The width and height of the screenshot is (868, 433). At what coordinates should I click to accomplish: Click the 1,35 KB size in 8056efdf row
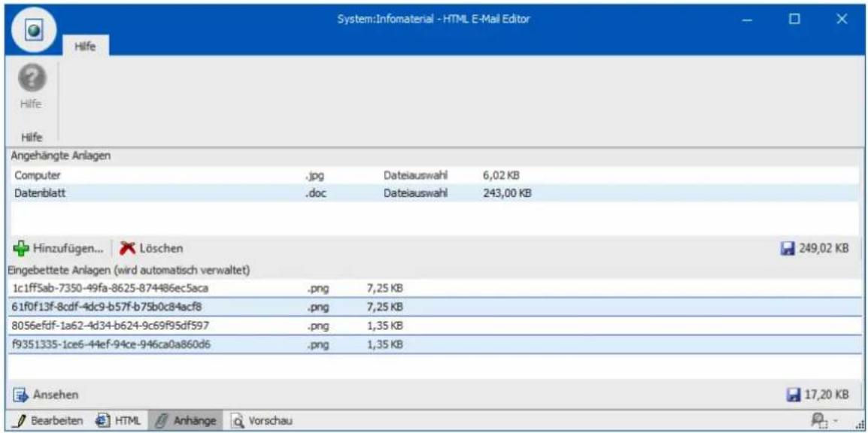point(384,326)
